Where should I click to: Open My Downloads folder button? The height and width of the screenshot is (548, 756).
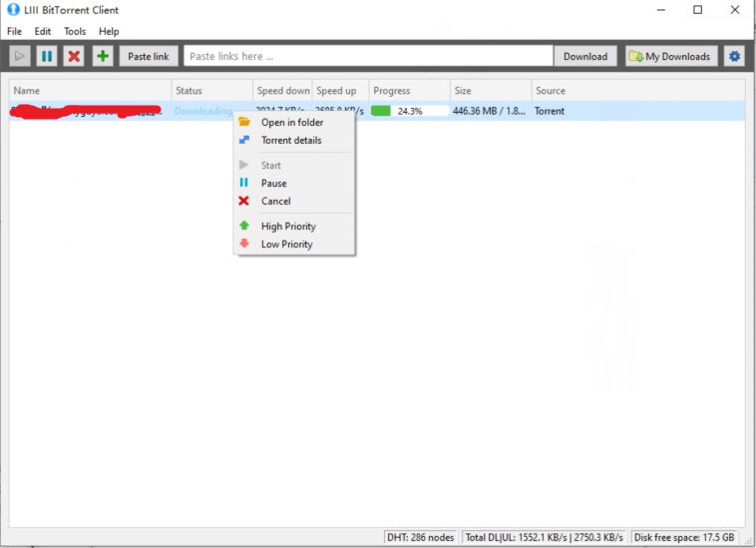[671, 57]
